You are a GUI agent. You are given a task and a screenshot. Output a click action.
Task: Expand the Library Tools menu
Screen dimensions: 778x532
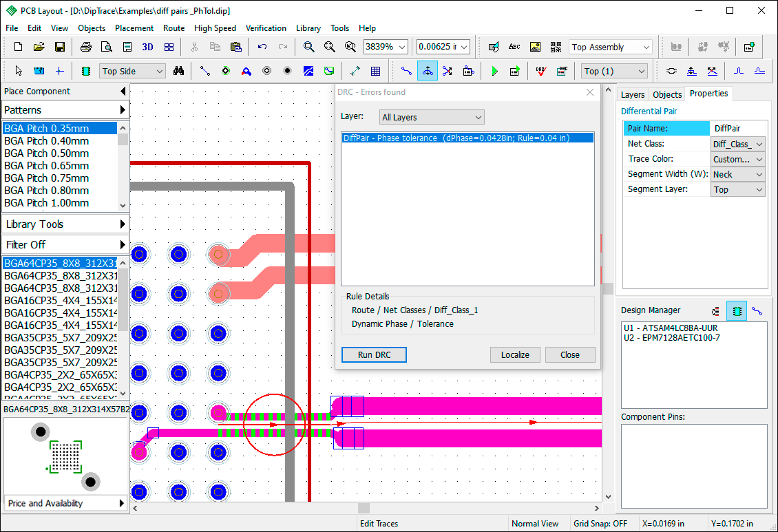pyautogui.click(x=65, y=224)
